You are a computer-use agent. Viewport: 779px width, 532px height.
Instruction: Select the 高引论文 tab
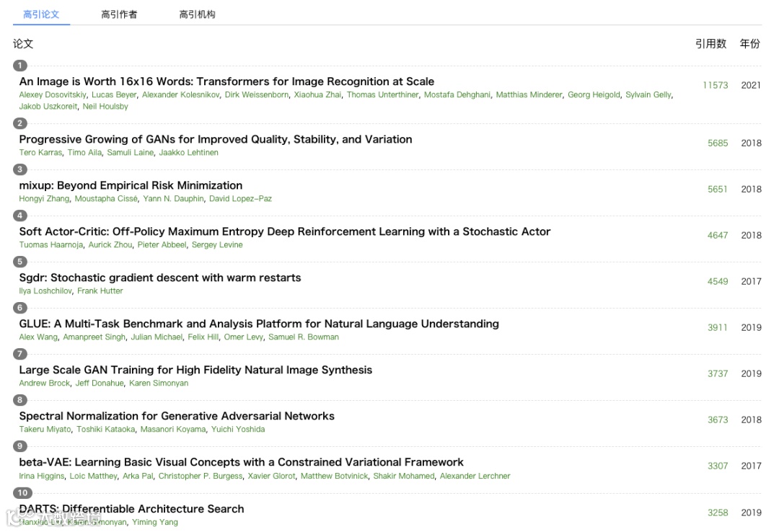(x=41, y=14)
